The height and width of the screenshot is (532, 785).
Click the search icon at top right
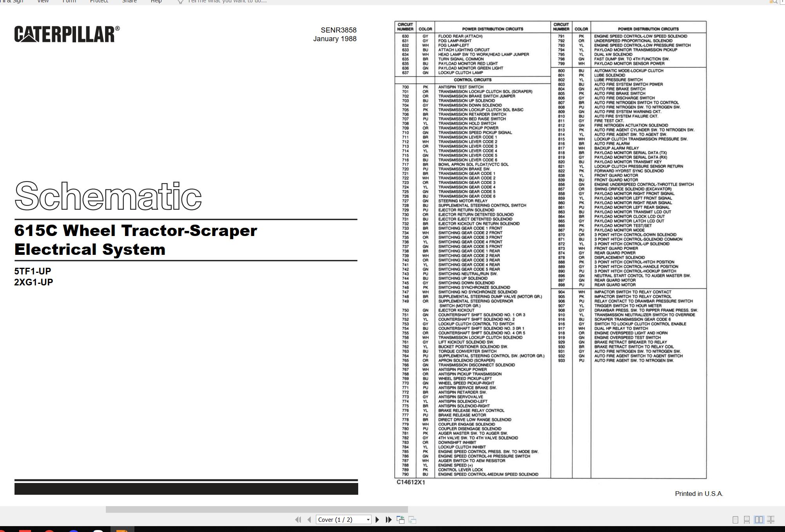(774, 2)
